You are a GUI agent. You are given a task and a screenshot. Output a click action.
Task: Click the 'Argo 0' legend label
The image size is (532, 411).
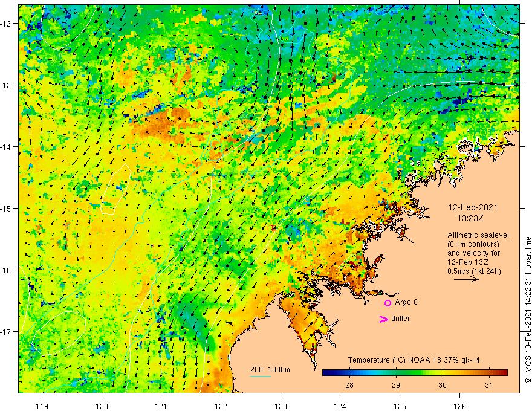click(406, 302)
